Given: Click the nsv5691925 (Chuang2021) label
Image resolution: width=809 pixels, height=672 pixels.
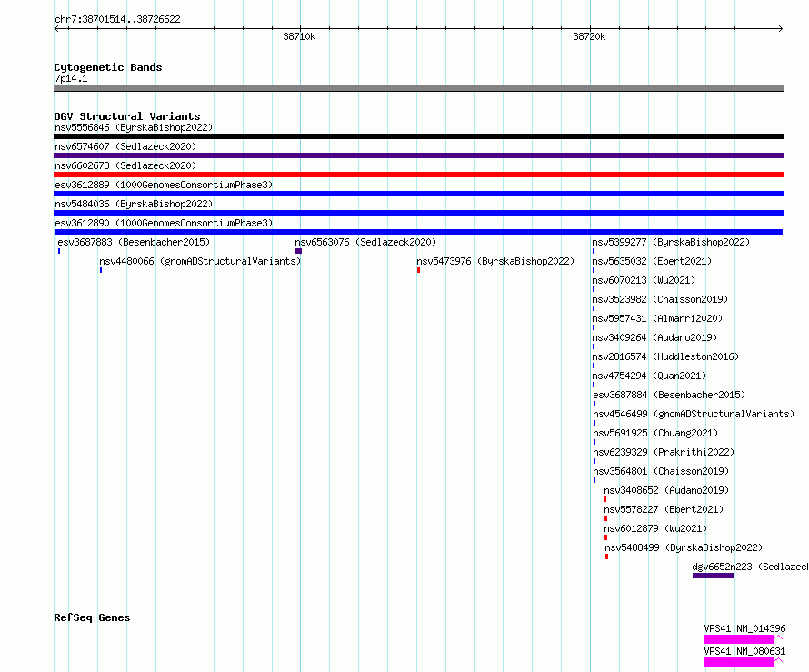Looking at the screenshot, I should 655,433.
